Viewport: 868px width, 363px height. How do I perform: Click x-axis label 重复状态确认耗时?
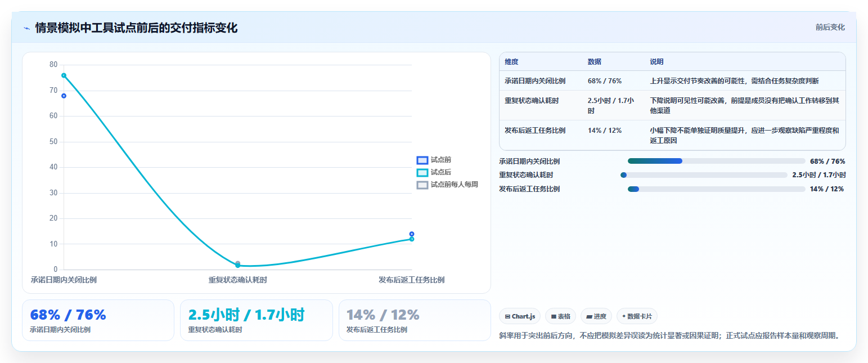pos(238,280)
